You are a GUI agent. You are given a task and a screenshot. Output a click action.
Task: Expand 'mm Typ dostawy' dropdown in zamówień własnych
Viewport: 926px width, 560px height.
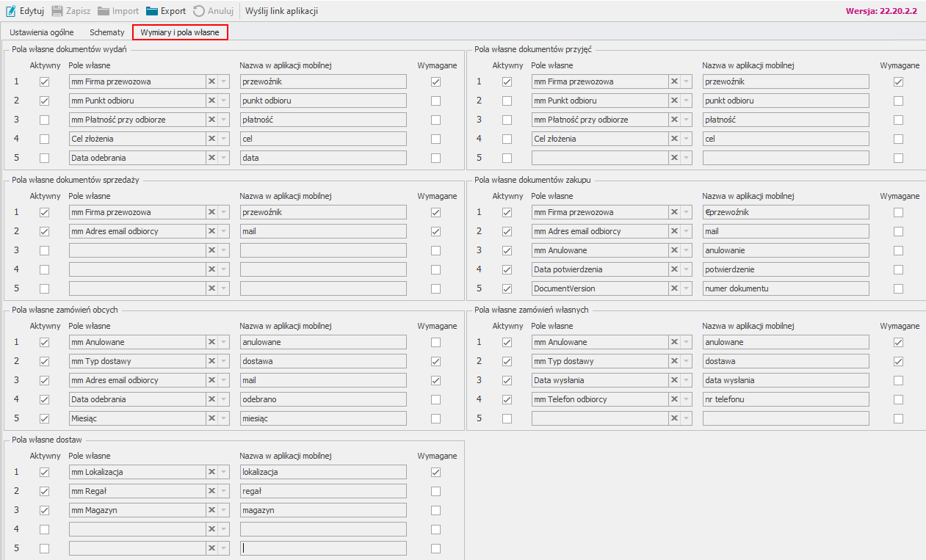686,361
